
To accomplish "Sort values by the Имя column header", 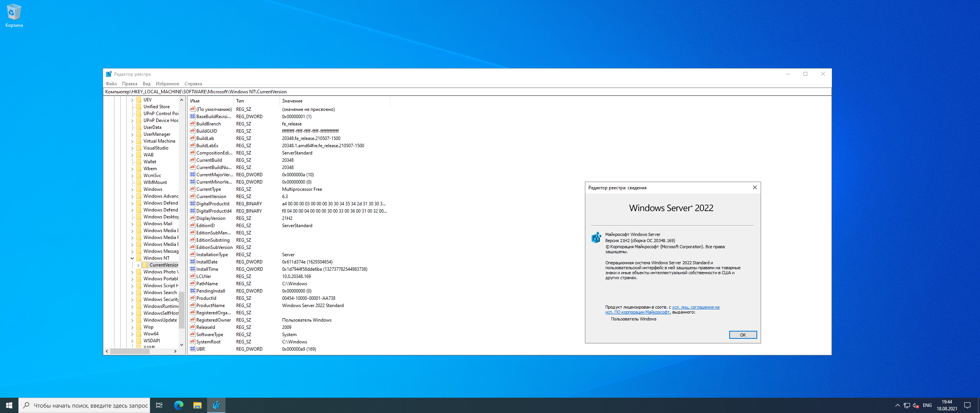I will 211,101.
